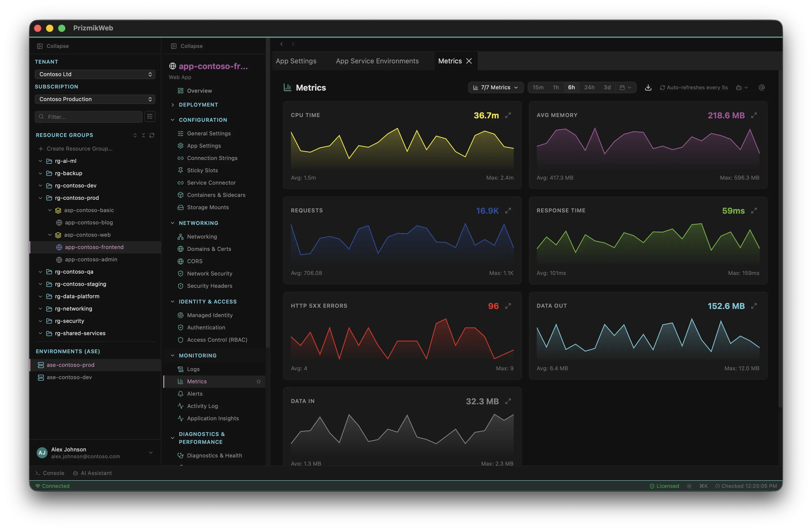Collapse the rg-contoso-prod resource group
812x530 pixels.
(x=40, y=198)
